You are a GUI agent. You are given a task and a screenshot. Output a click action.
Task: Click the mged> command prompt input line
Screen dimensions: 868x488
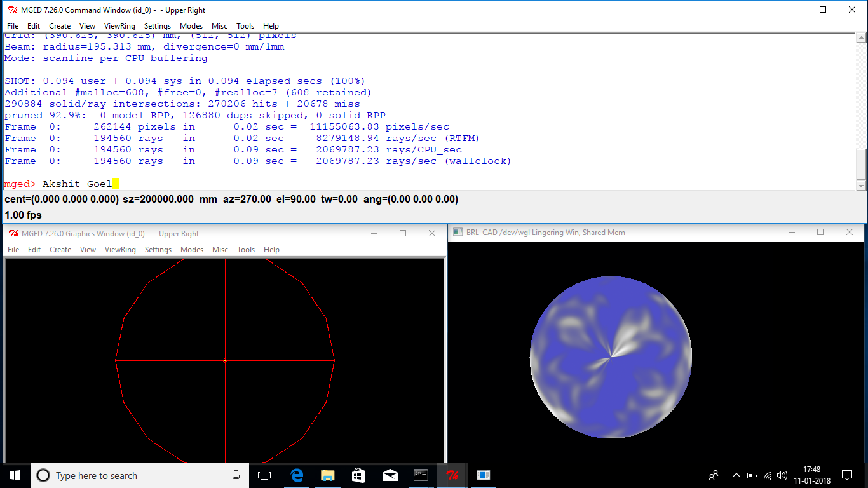coord(430,184)
